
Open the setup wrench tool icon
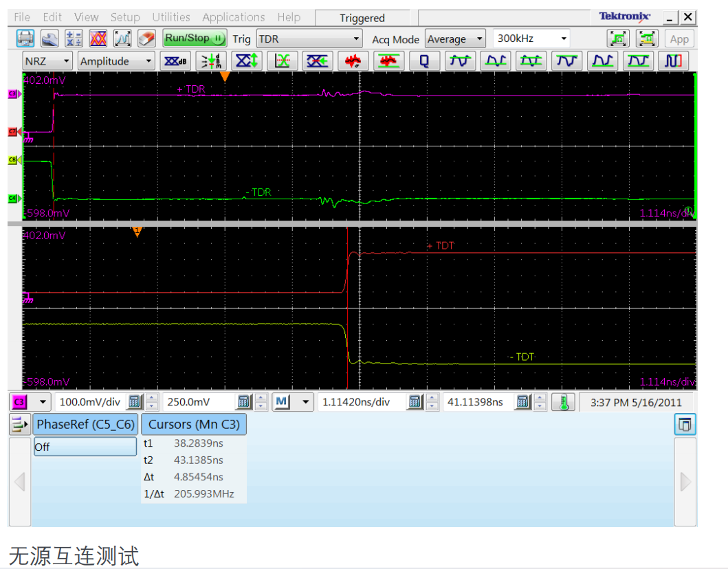(49, 39)
